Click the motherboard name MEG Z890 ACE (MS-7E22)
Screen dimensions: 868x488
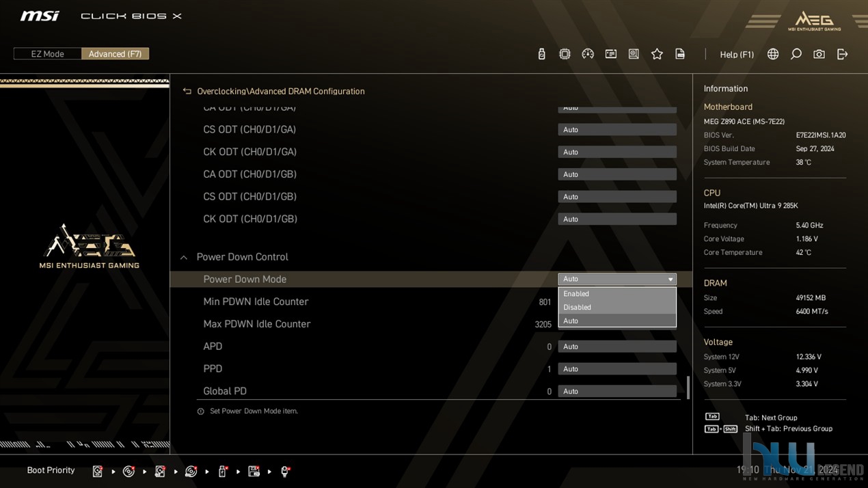click(744, 122)
